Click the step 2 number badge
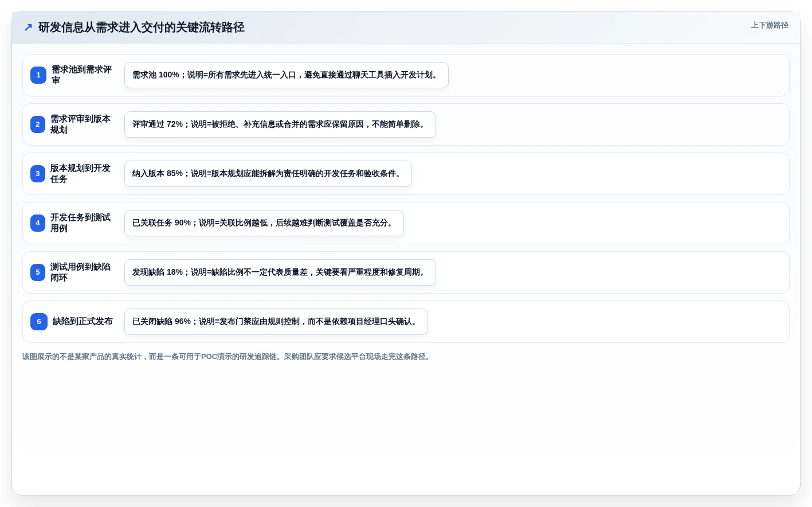Viewport: 812px width, 507px height. 38,124
